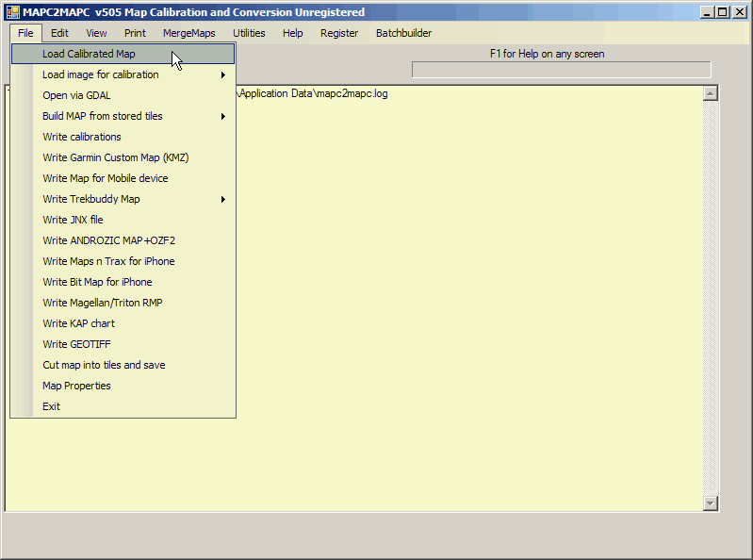Viewport: 753px width, 560px height.
Task: Open the Utilities menu
Action: click(x=249, y=33)
